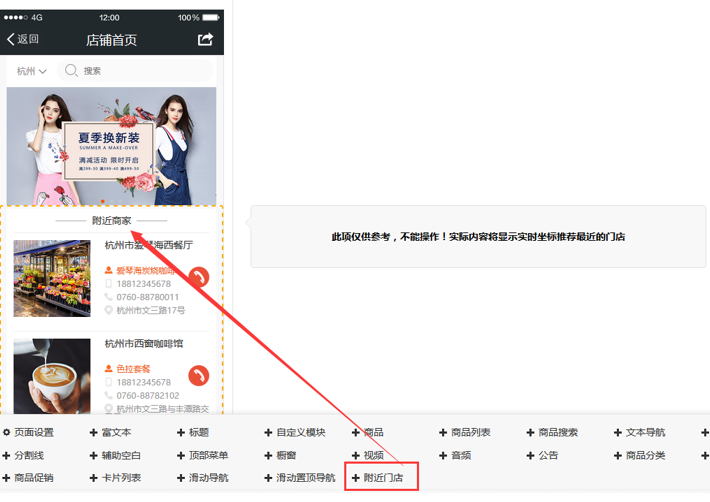Expand the 杭州 city dropdown
The image size is (710, 502).
click(31, 71)
